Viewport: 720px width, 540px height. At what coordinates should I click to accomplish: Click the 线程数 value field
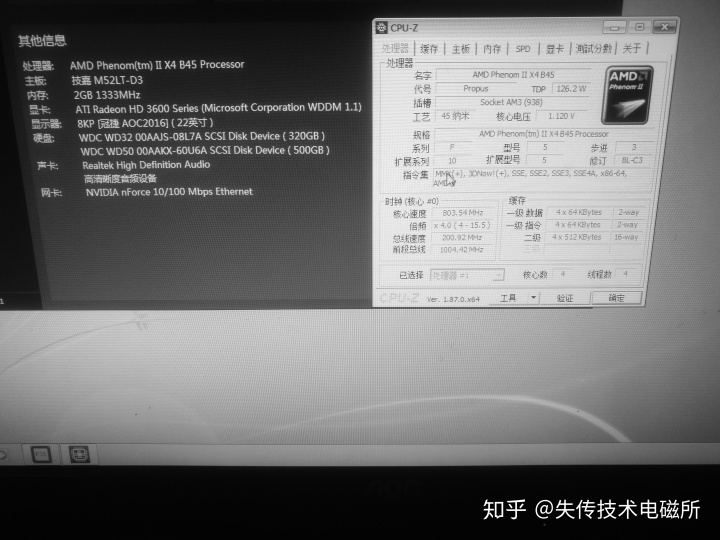625,274
